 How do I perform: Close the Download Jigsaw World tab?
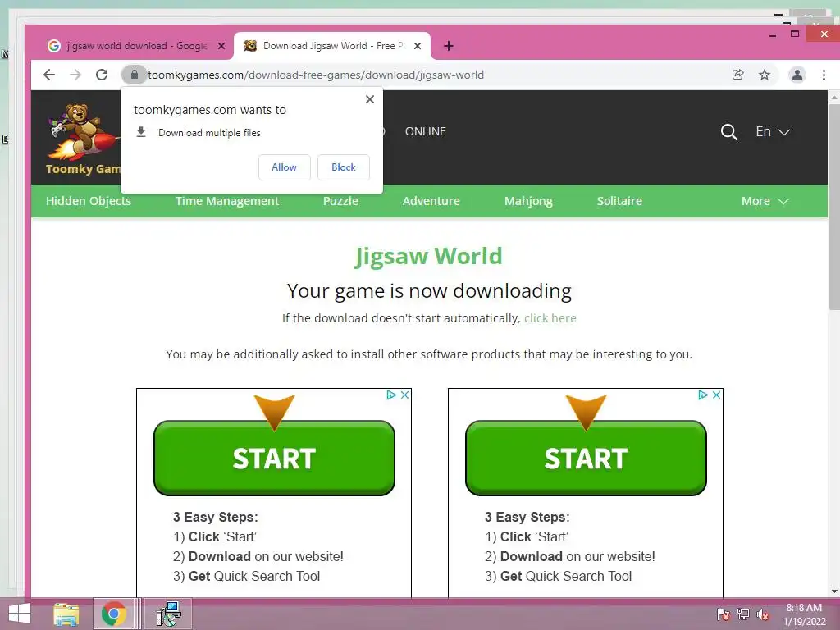click(x=418, y=46)
